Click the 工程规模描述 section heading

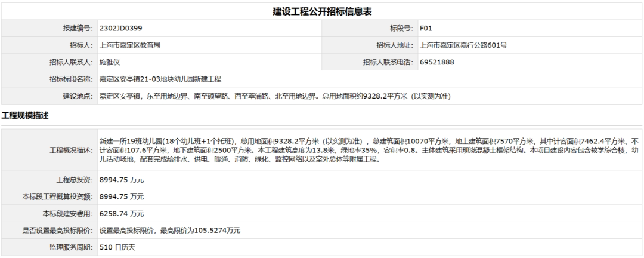coord(25,116)
